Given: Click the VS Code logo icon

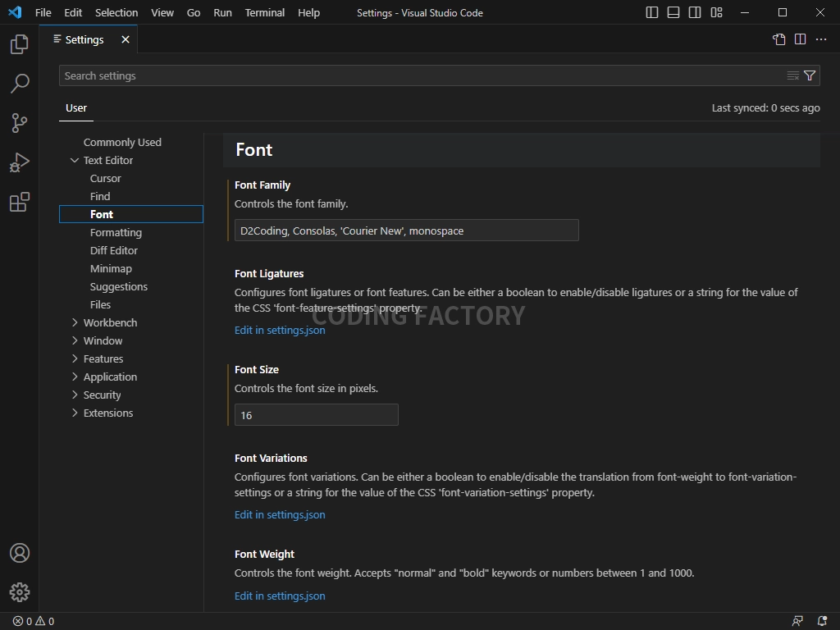Looking at the screenshot, I should tap(15, 12).
